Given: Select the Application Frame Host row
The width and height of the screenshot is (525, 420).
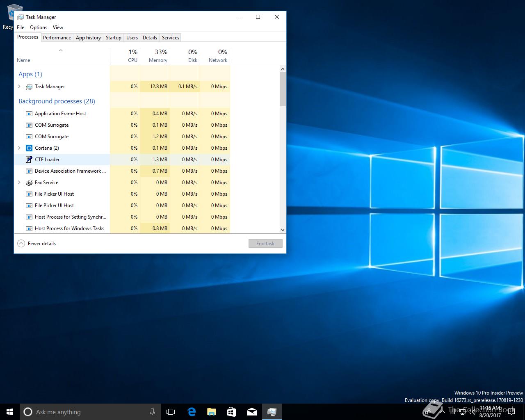Looking at the screenshot, I should click(122, 114).
